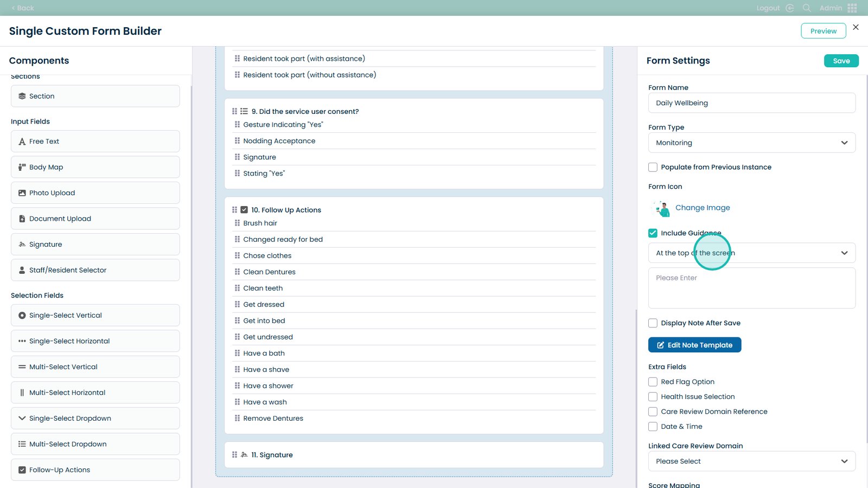Open Edit Note Template
This screenshot has height=488, width=868.
pos(695,345)
